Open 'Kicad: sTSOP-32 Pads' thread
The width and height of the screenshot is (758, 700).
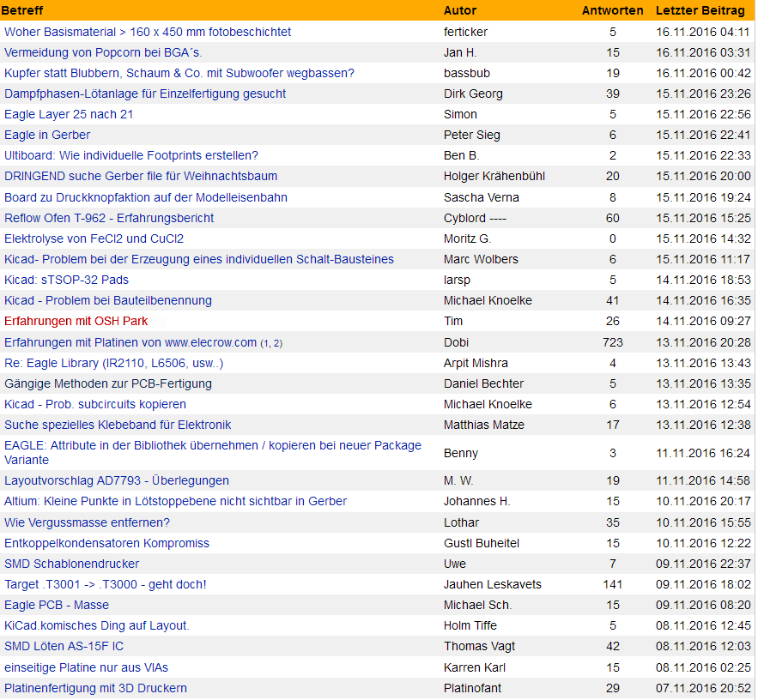(66, 280)
